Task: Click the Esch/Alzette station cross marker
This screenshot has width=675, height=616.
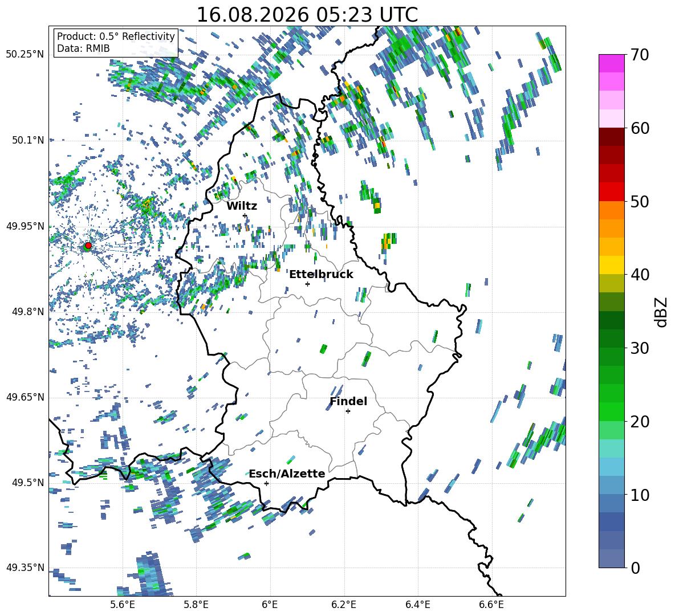Action: pos(266,483)
